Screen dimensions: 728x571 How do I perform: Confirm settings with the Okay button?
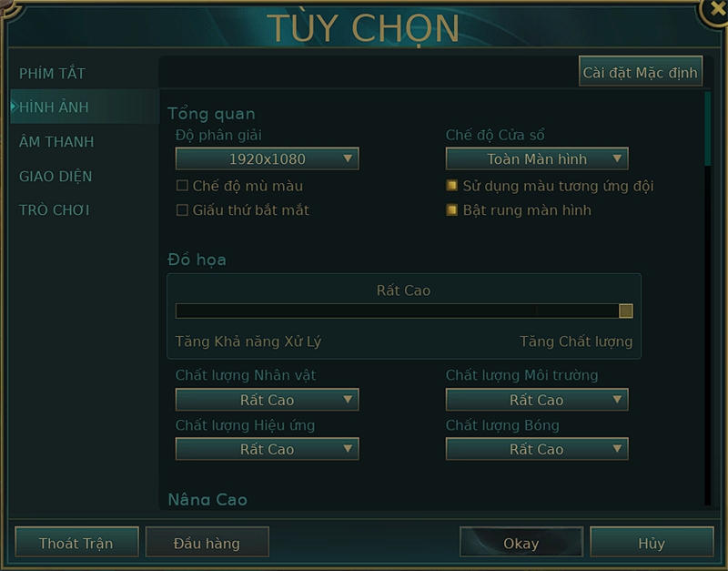[521, 542]
